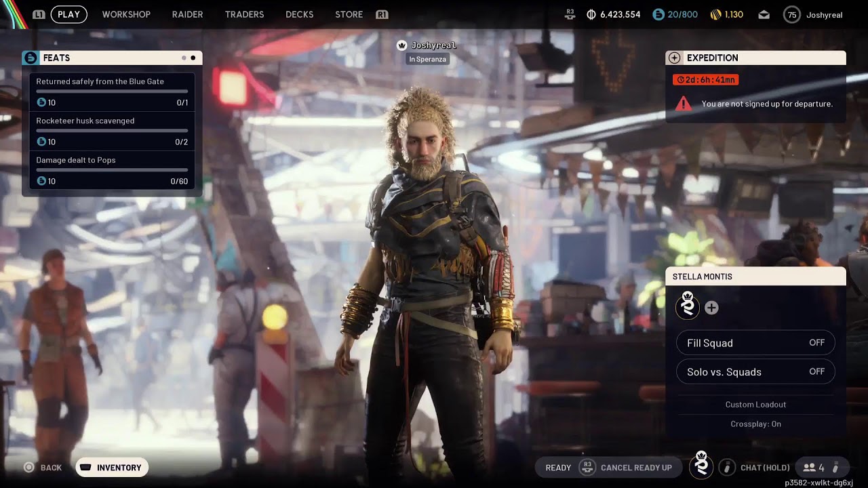This screenshot has height=488, width=868.
Task: Click the R3 stick icon beside coin balance
Action: 570,14
